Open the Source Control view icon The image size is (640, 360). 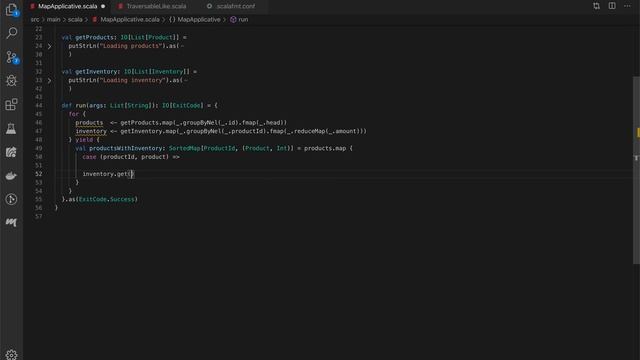point(12,57)
